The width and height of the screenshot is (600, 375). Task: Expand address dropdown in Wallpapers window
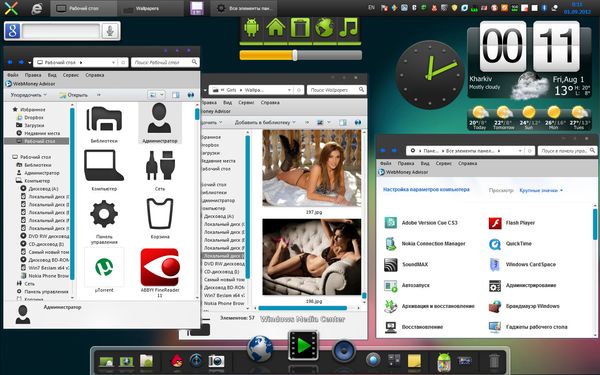tap(290, 90)
